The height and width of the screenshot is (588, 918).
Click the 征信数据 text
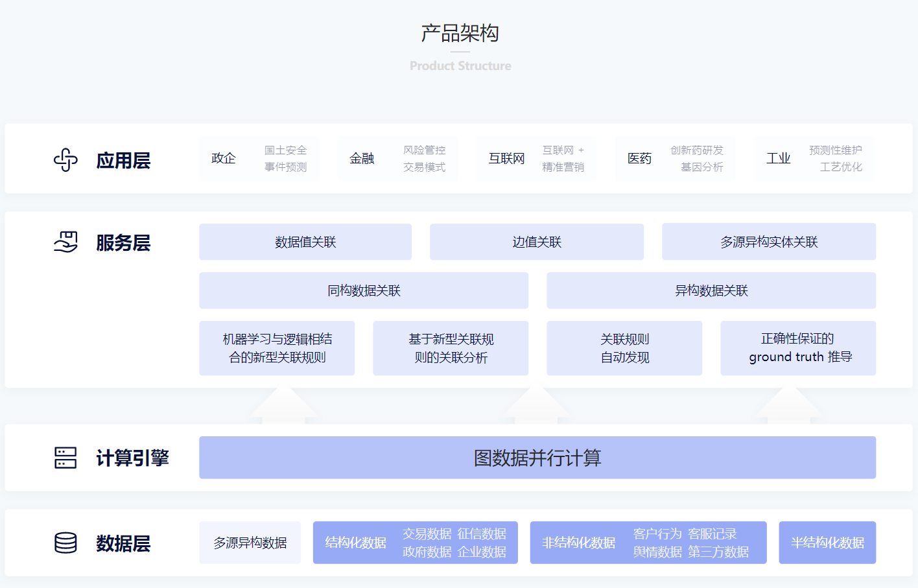coord(482,534)
